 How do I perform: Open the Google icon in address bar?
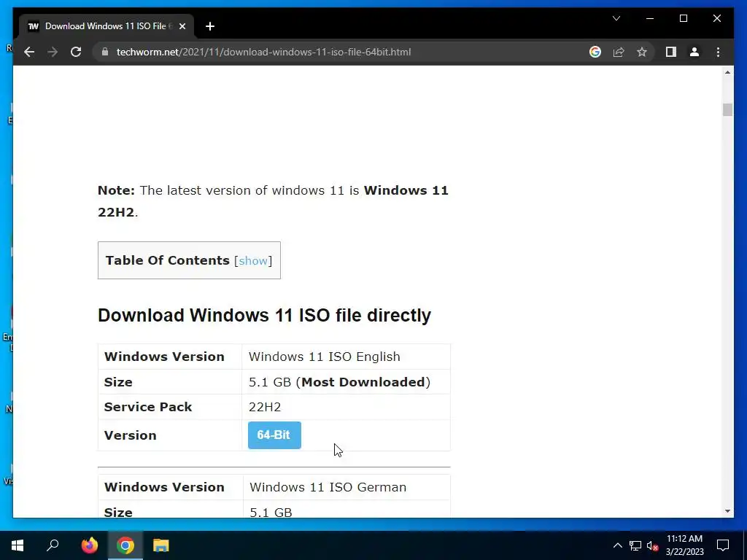point(595,52)
